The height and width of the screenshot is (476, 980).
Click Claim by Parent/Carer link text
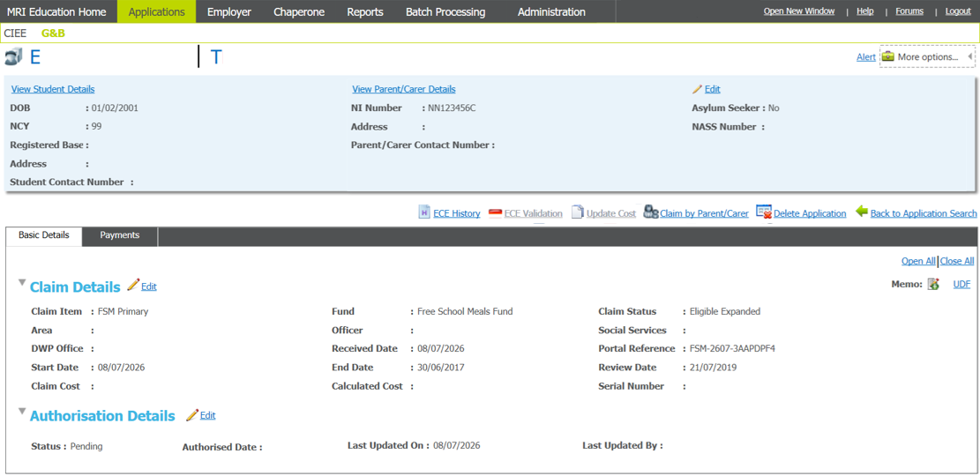click(x=705, y=213)
